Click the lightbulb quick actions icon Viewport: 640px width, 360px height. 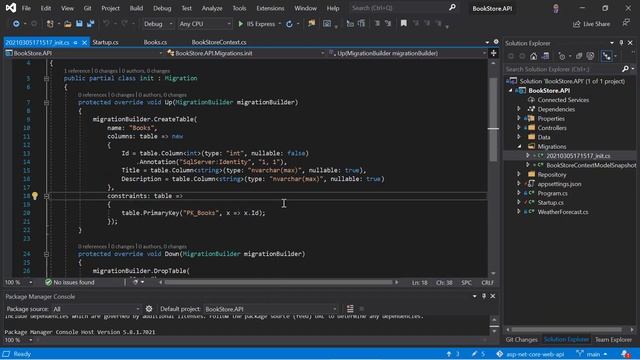pyautogui.click(x=35, y=196)
